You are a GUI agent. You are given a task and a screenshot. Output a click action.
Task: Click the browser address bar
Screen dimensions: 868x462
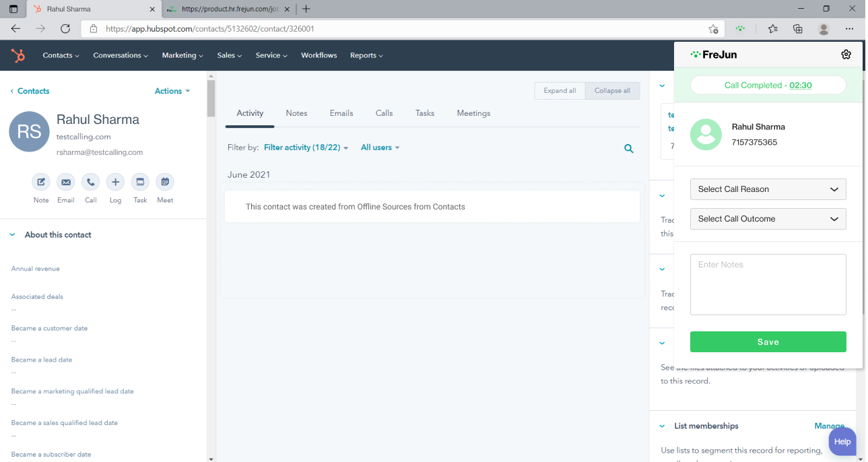(x=404, y=29)
